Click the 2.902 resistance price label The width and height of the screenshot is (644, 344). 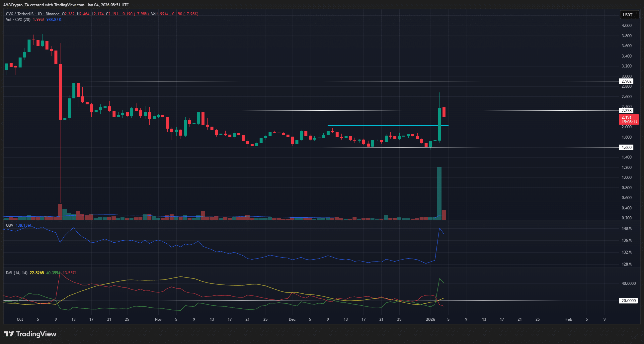626,81
